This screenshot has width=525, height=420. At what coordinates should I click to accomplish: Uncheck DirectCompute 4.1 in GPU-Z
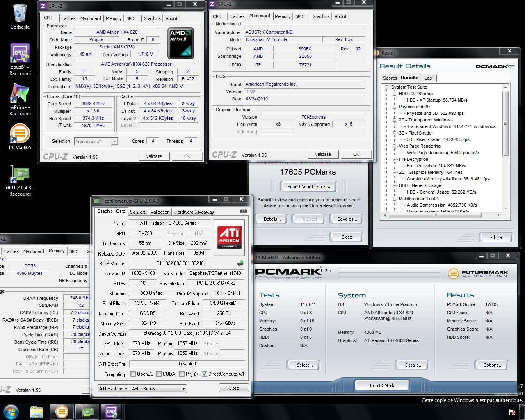204,374
